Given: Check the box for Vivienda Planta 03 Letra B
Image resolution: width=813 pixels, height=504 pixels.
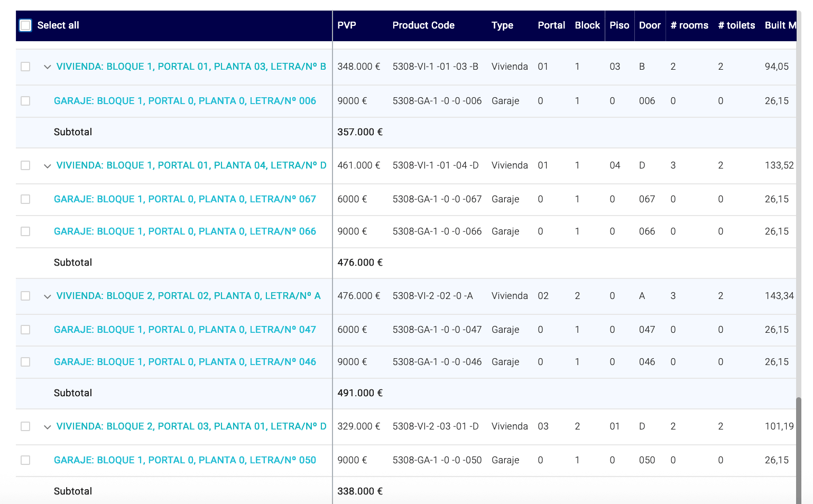Looking at the screenshot, I should 25,67.
